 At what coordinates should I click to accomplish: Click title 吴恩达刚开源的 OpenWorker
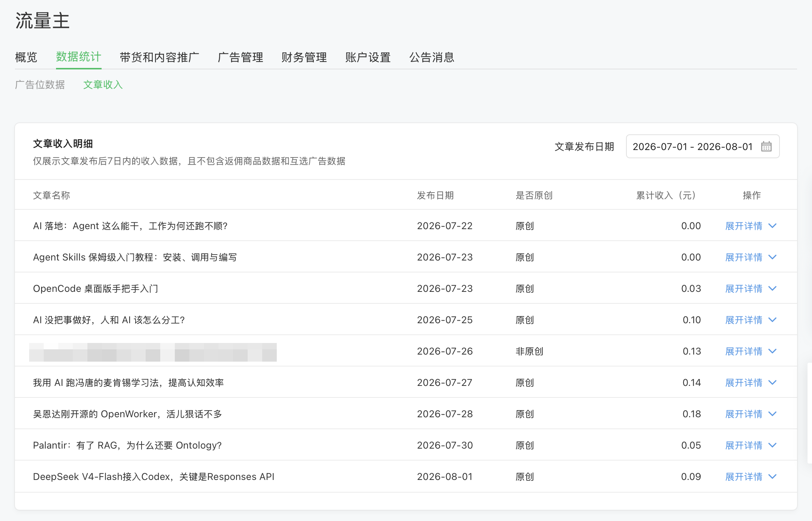[128, 414]
